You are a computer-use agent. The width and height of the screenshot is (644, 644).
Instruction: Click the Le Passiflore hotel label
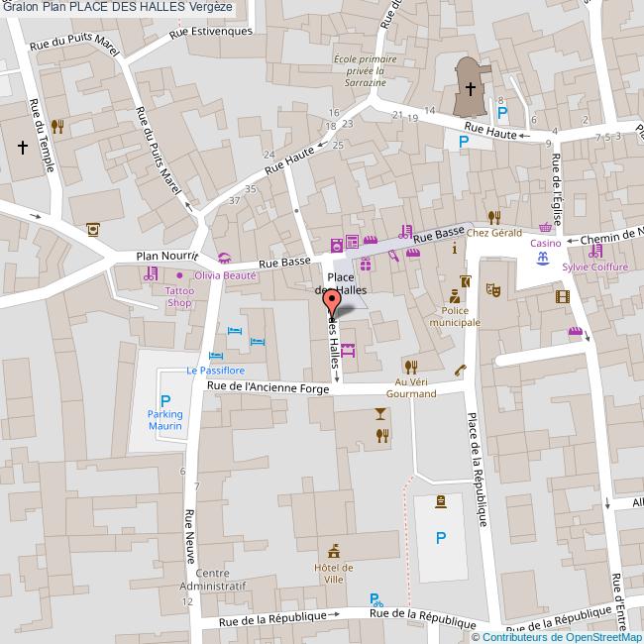point(216,371)
